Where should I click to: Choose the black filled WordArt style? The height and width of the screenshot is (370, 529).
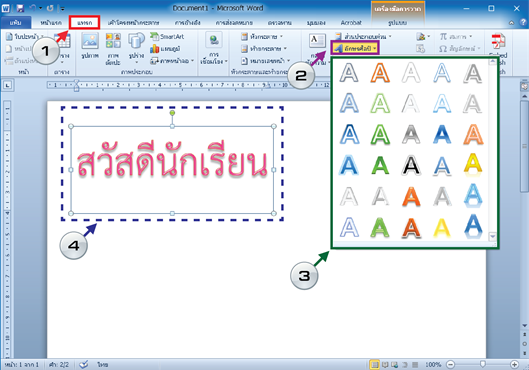coord(411,166)
